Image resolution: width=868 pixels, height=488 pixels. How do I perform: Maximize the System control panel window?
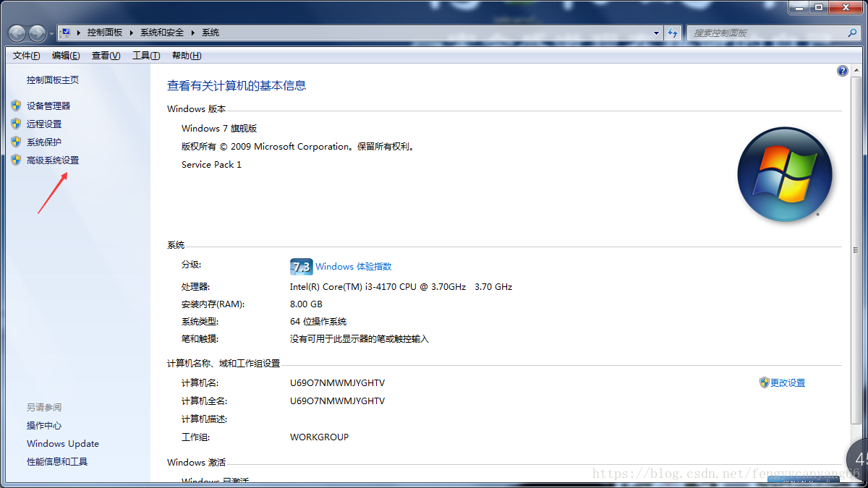tap(820, 7)
